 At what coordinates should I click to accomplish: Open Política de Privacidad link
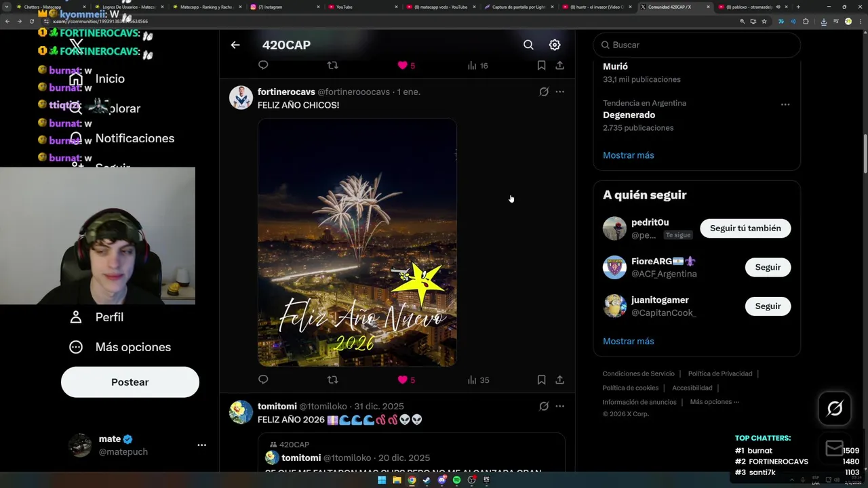(720, 373)
